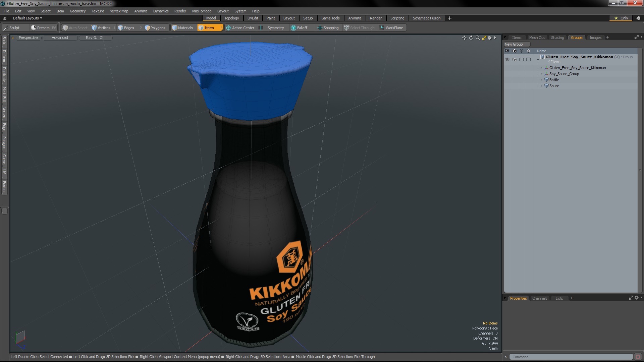This screenshot has height=362, width=644.
Task: Open the Perspective view type dropdown
Action: (28, 38)
